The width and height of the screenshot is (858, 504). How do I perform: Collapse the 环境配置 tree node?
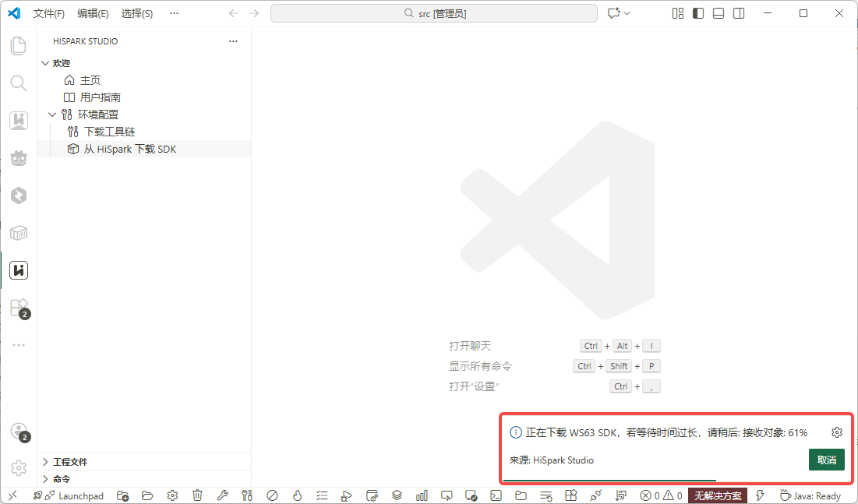point(52,115)
